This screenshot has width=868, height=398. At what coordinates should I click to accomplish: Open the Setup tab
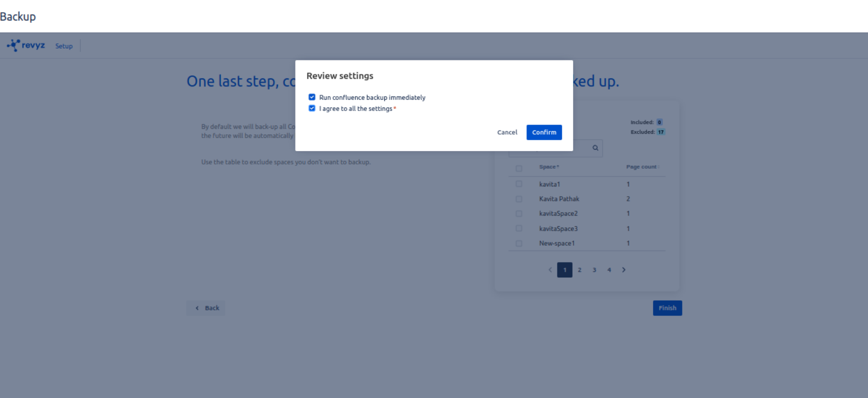(64, 46)
